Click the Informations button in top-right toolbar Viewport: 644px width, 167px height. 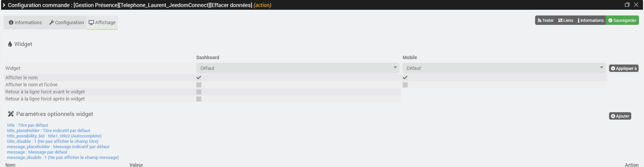coord(591,20)
